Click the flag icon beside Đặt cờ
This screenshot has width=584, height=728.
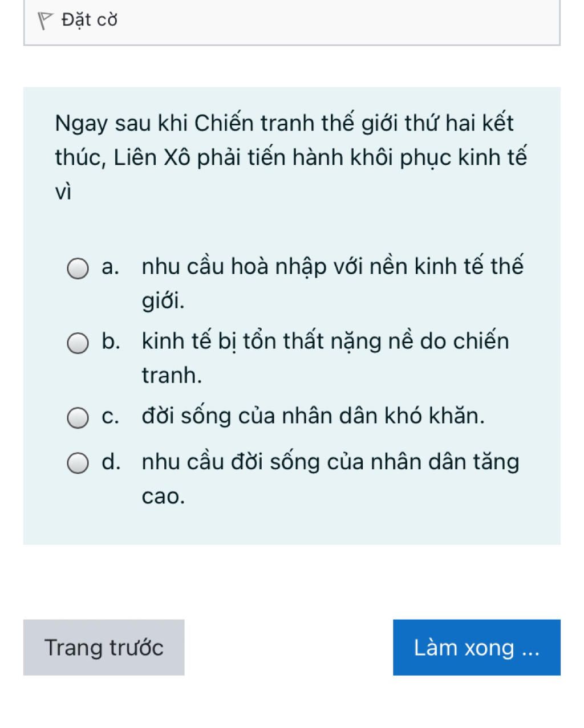click(45, 21)
